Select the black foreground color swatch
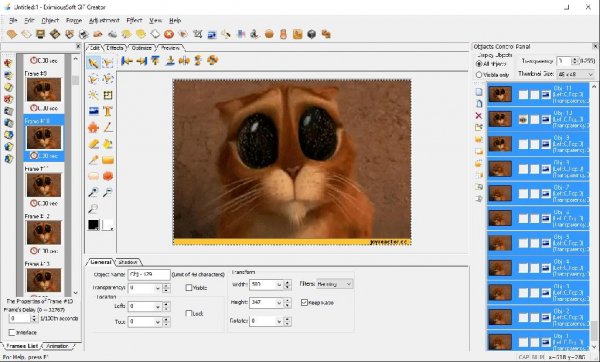 tap(93, 224)
